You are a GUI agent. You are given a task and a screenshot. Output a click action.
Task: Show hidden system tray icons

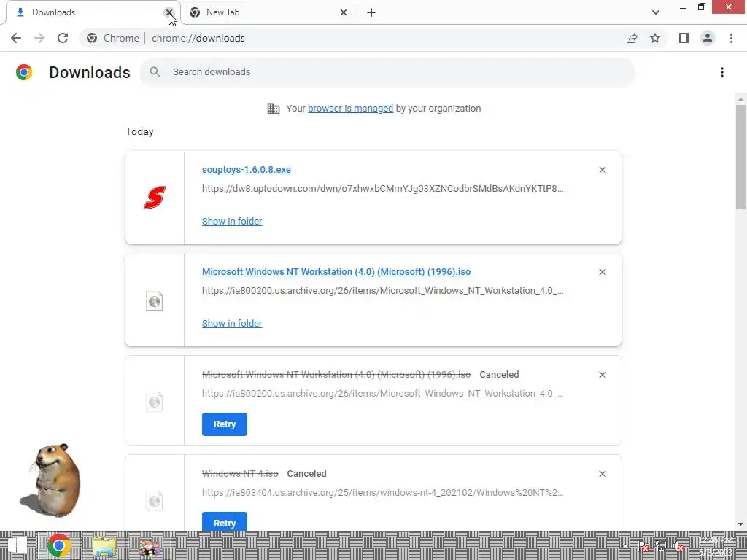pyautogui.click(x=625, y=546)
